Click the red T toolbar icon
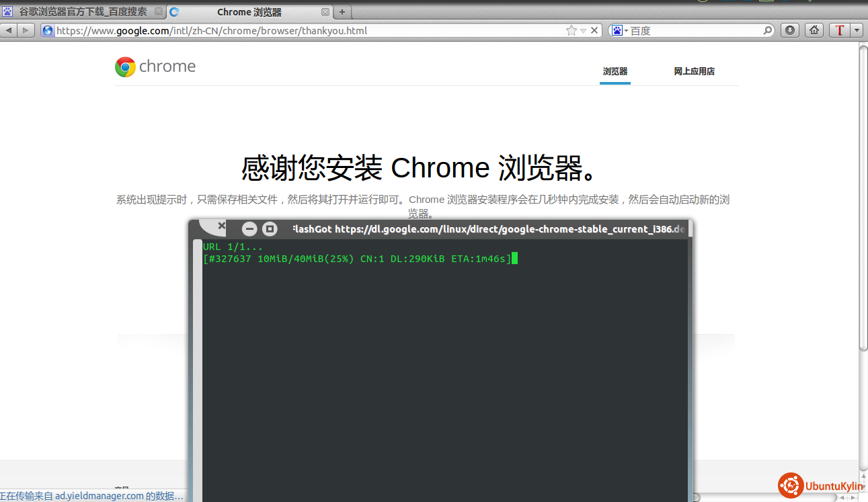Screen dimensions: 868x502 pyautogui.click(x=839, y=30)
